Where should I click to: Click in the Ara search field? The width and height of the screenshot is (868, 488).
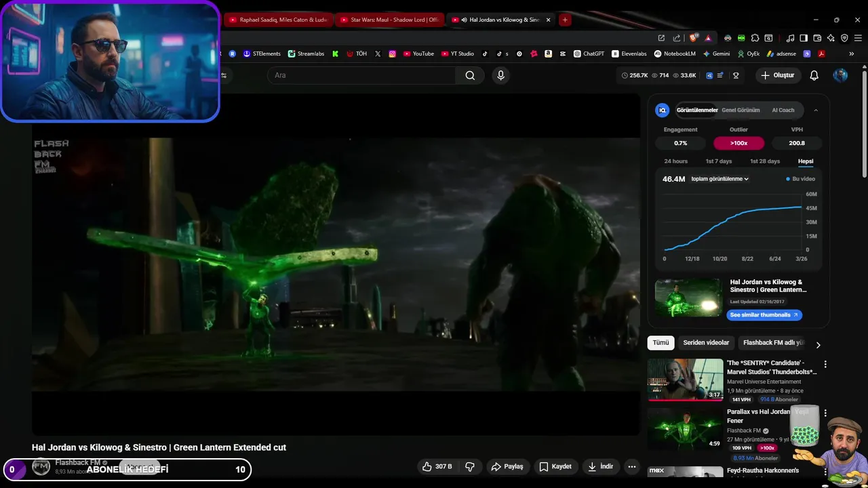point(361,75)
